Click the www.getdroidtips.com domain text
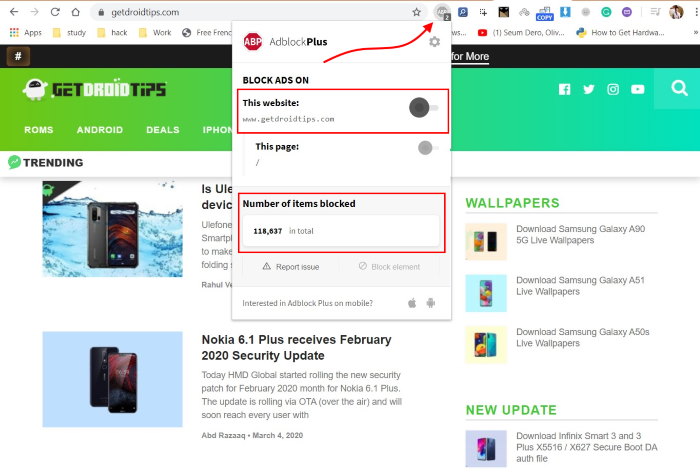The image size is (700, 473). (x=288, y=119)
